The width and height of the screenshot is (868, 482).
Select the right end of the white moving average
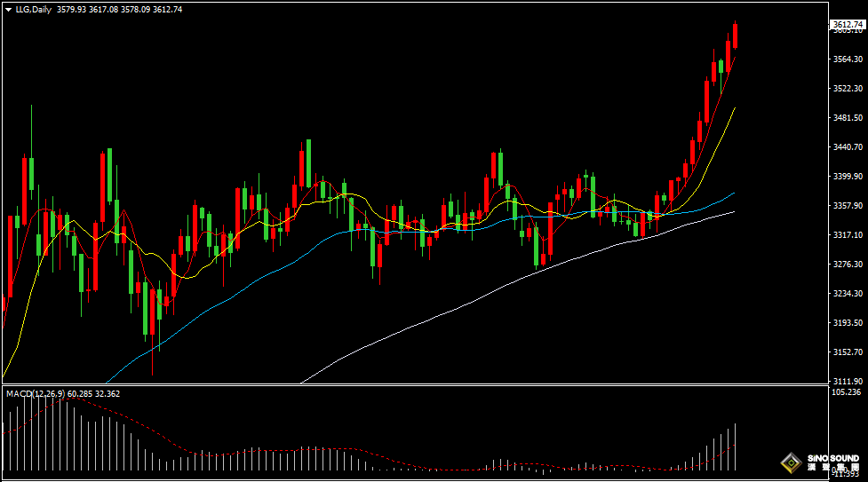(734, 212)
